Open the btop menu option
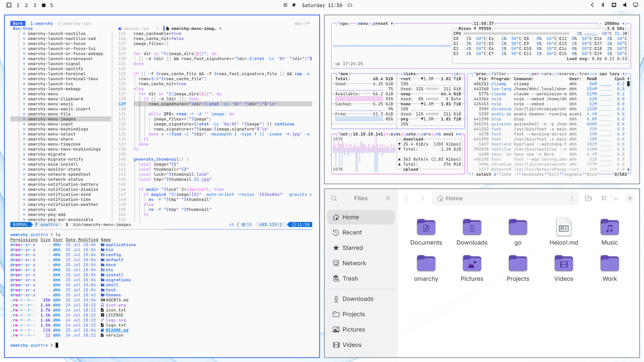644x362 pixels. click(x=363, y=24)
